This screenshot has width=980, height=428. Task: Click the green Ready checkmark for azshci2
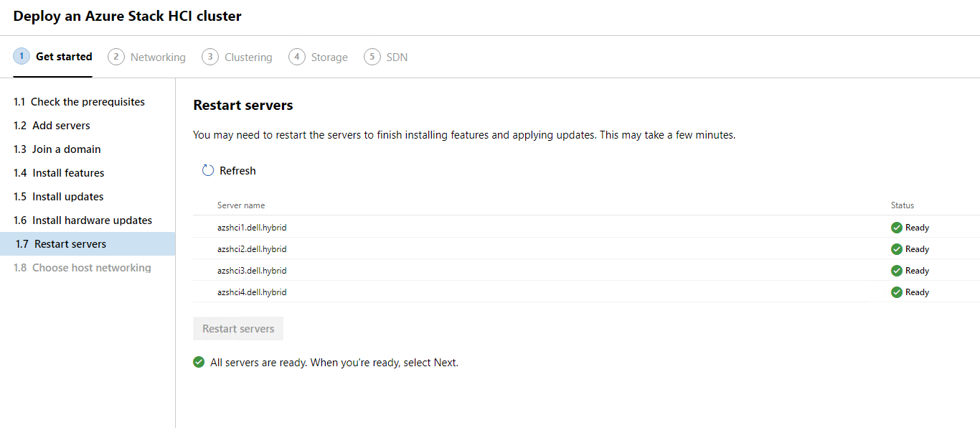coord(896,249)
